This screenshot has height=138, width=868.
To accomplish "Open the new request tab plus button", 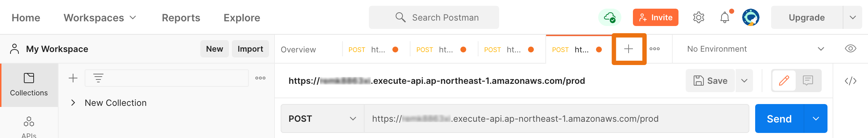I will 629,49.
